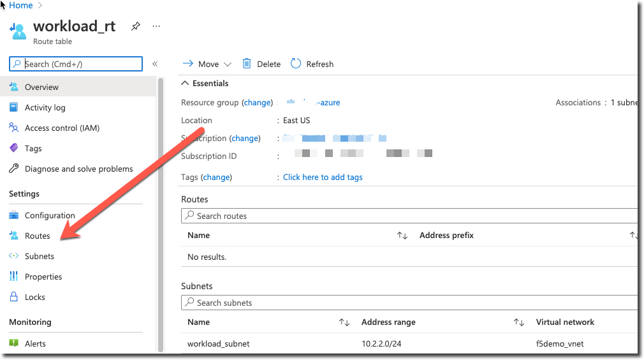The width and height of the screenshot is (644, 360).
Task: Expand the Move dropdown arrow
Action: (228, 64)
